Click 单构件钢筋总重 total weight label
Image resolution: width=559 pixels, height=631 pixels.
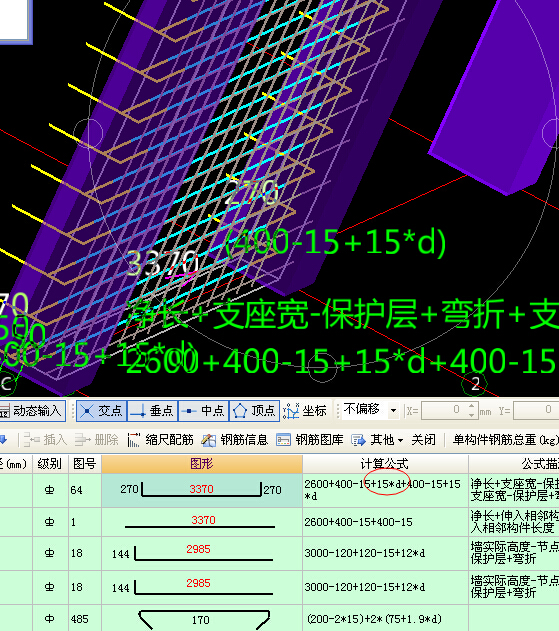click(505, 440)
